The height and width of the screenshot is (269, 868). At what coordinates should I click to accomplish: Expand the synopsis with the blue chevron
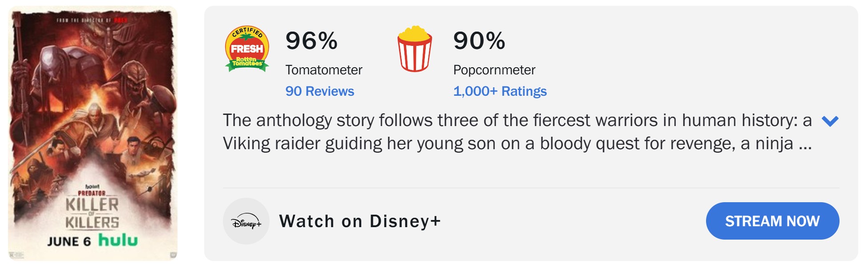(x=830, y=121)
